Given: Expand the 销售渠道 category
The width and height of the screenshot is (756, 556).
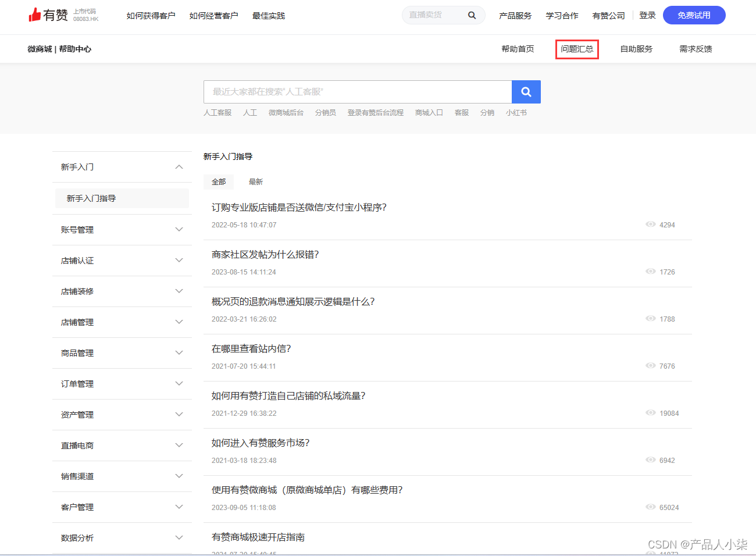Looking at the screenshot, I should pyautogui.click(x=122, y=476).
